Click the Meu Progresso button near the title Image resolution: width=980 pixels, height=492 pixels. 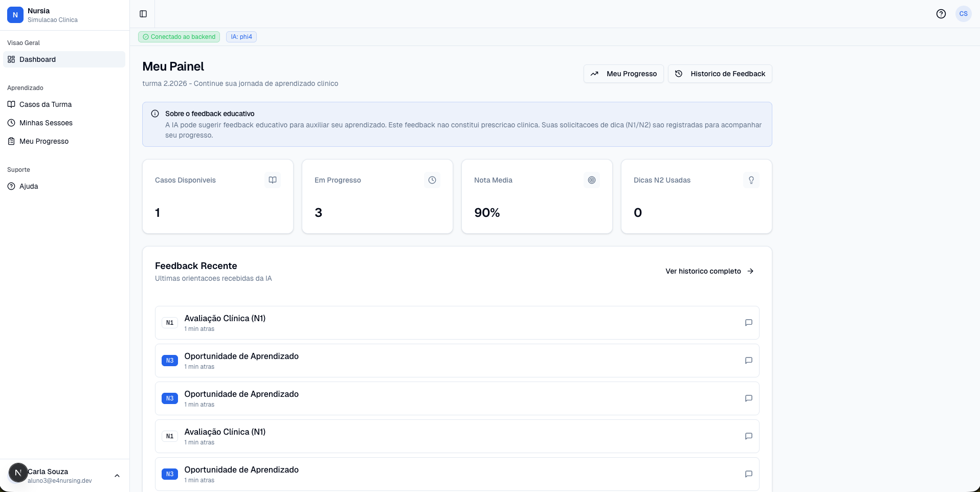(x=623, y=74)
